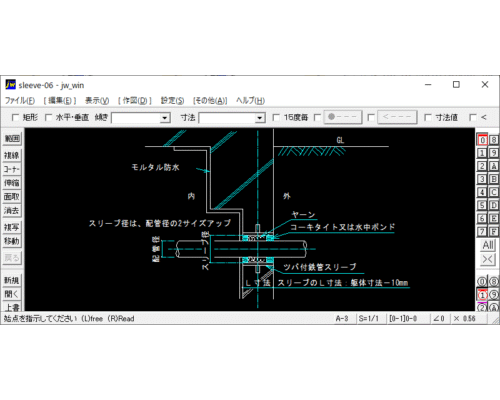Select the 複線 offset line tool
This screenshot has width=500, height=400.
point(12,155)
